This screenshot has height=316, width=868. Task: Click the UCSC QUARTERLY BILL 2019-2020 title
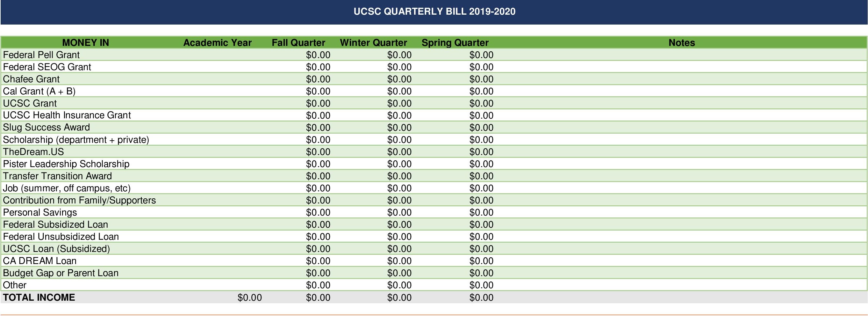tap(434, 11)
